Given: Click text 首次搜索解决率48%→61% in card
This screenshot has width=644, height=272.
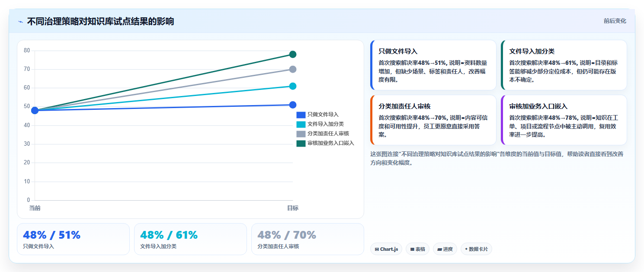Looking at the screenshot, I should [543, 63].
